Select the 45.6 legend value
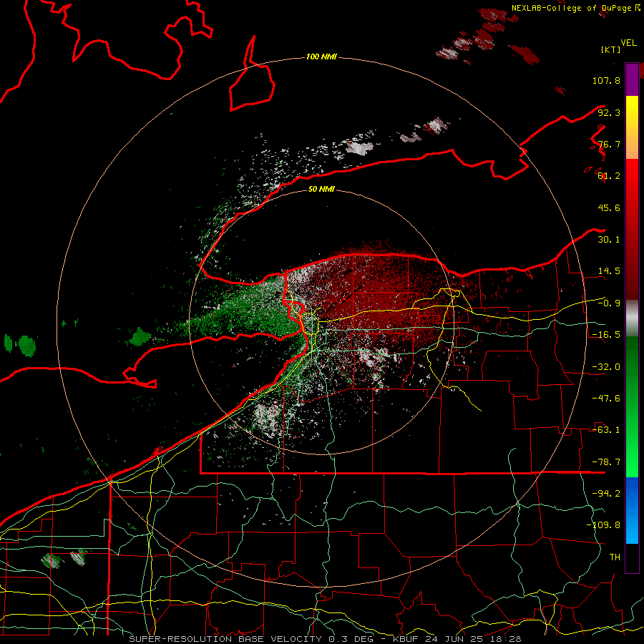 point(609,208)
